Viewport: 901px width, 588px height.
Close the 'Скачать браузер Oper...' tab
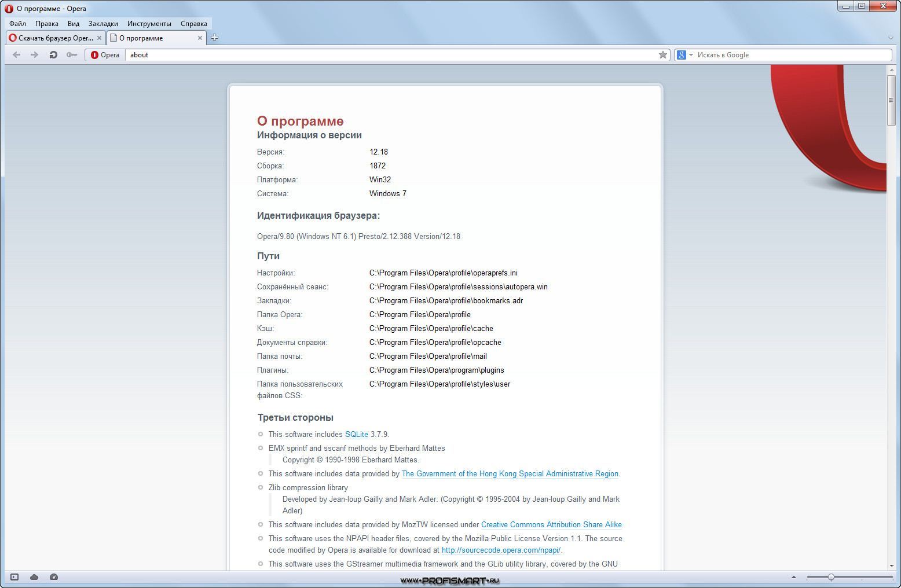[99, 38]
